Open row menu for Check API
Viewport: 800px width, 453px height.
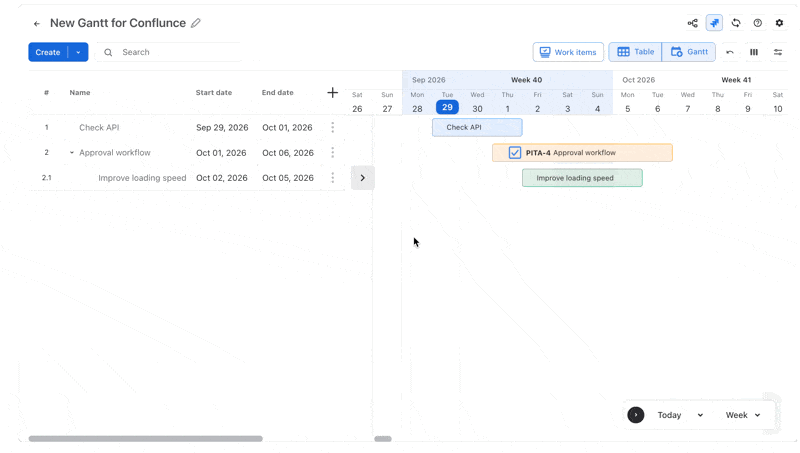coord(333,128)
